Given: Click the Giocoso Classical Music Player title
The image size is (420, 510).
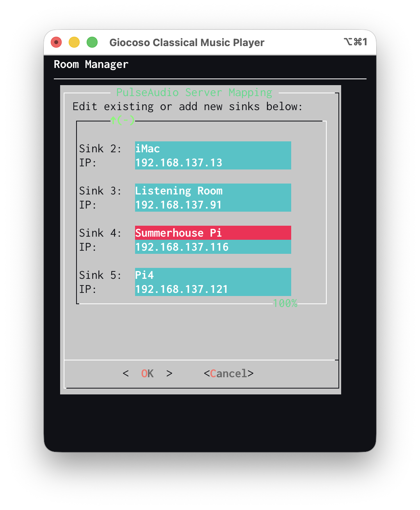Looking at the screenshot, I should [x=187, y=43].
